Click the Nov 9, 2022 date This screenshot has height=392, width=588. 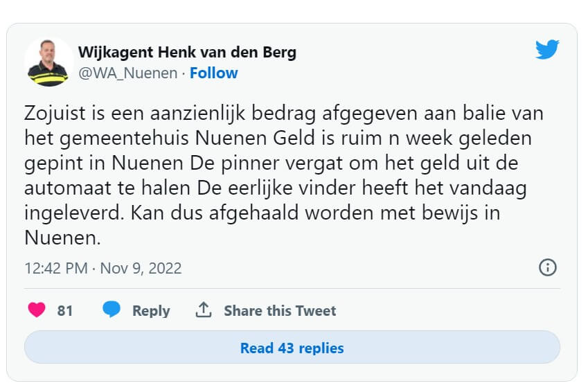click(141, 268)
